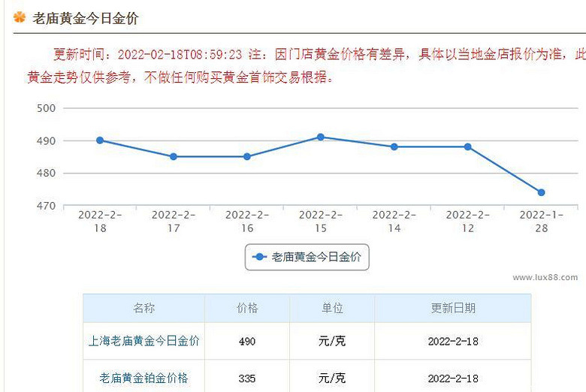The image size is (586, 392).
Task: Select the 2022-1-28 lowest data point
Action: coord(541,192)
